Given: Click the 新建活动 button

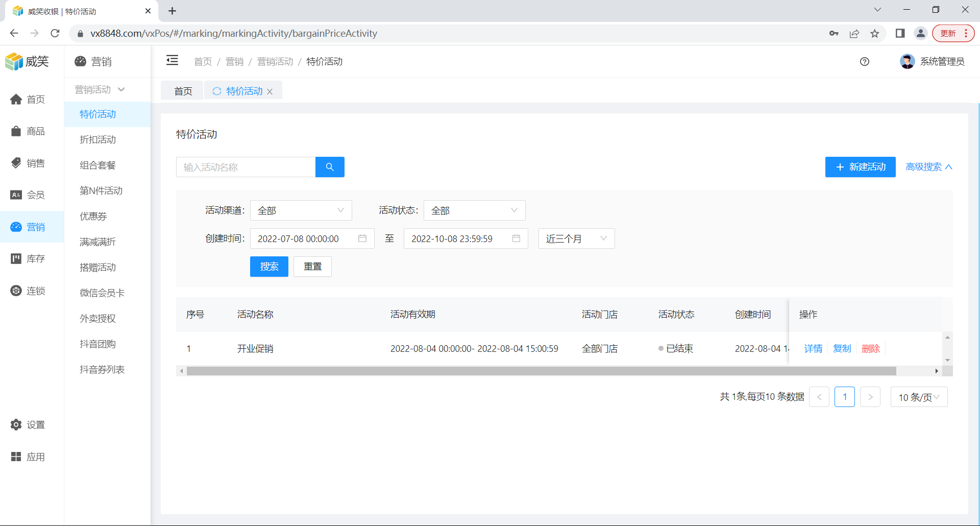Looking at the screenshot, I should coord(860,167).
